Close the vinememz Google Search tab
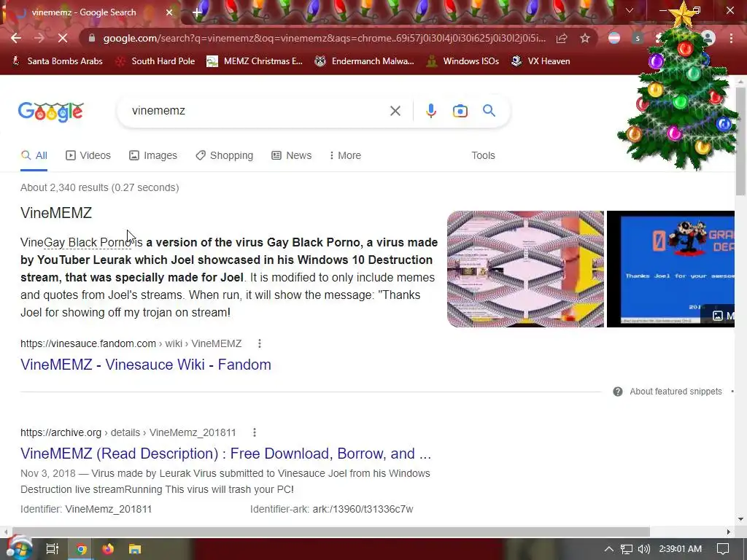Viewport: 747px width, 560px height. coord(169,12)
